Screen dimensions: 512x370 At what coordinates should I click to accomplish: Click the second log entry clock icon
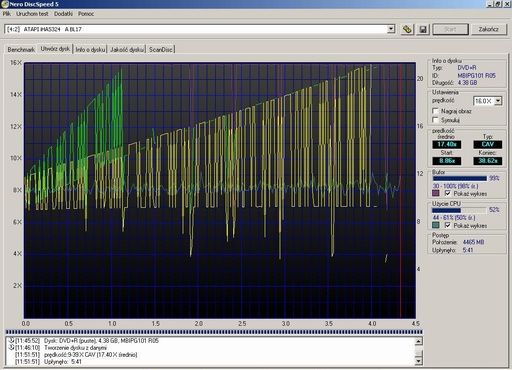tap(11, 348)
